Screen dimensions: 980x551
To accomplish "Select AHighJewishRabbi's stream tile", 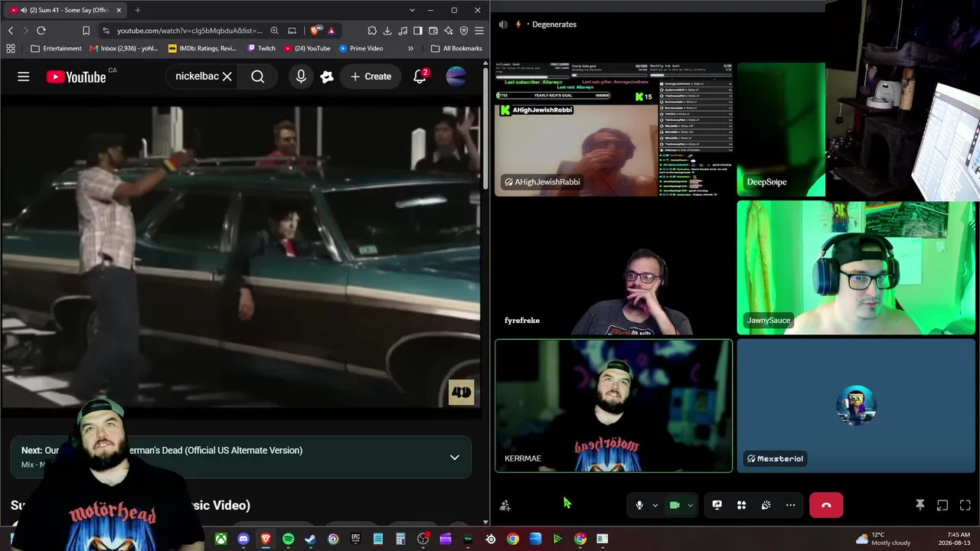I will (613, 129).
